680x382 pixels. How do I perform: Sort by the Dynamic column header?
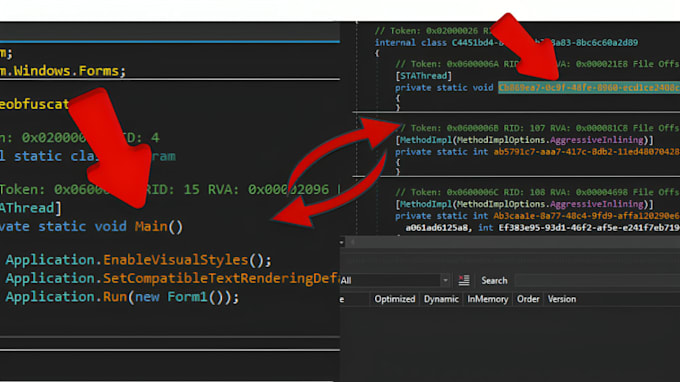click(441, 299)
